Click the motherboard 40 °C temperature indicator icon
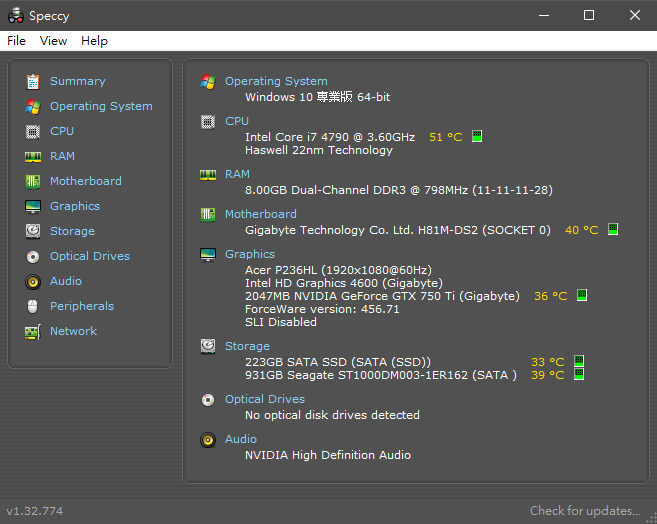 (x=613, y=229)
